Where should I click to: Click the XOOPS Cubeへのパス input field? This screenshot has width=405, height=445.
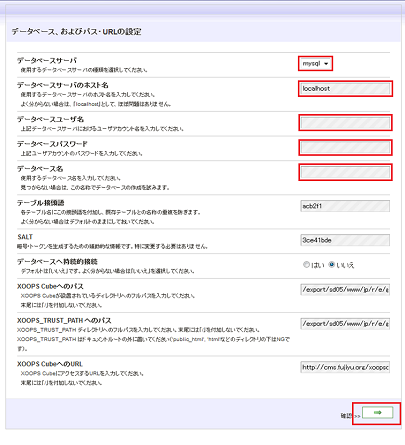point(345,289)
